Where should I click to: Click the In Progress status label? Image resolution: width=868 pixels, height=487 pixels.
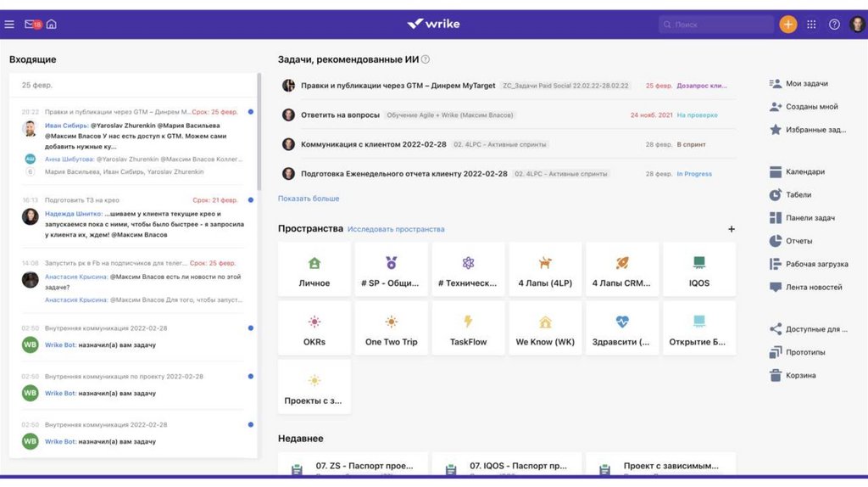694,173
